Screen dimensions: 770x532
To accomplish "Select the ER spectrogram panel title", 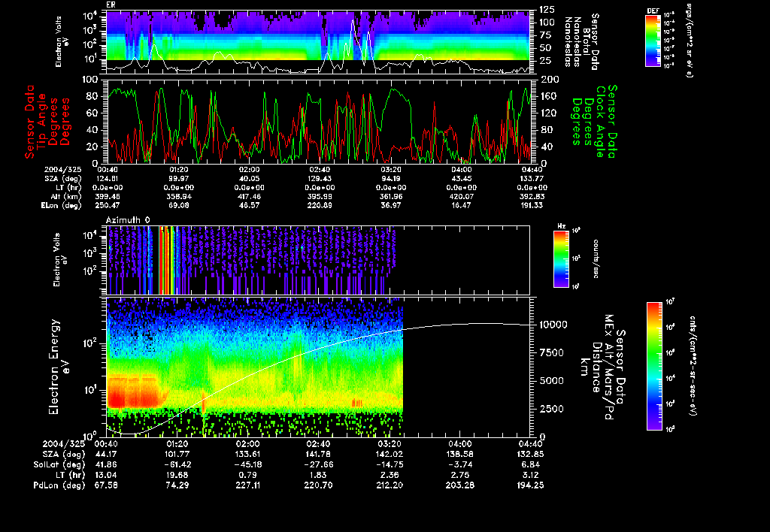I will click(x=111, y=5).
